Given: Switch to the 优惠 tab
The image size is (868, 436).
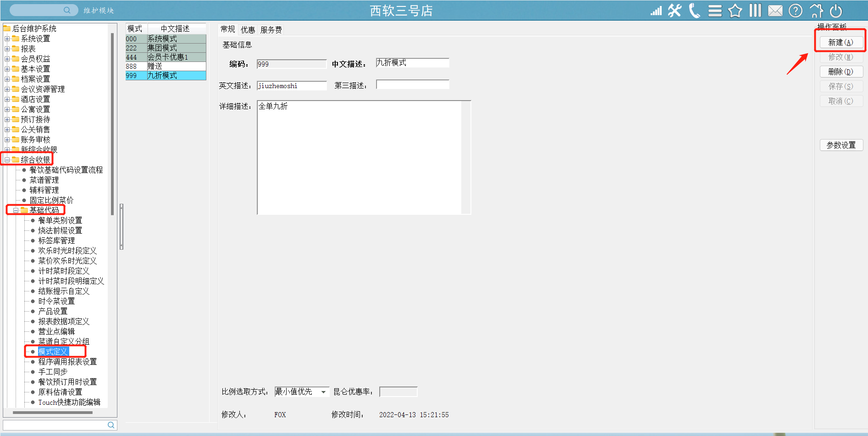Looking at the screenshot, I should (248, 30).
